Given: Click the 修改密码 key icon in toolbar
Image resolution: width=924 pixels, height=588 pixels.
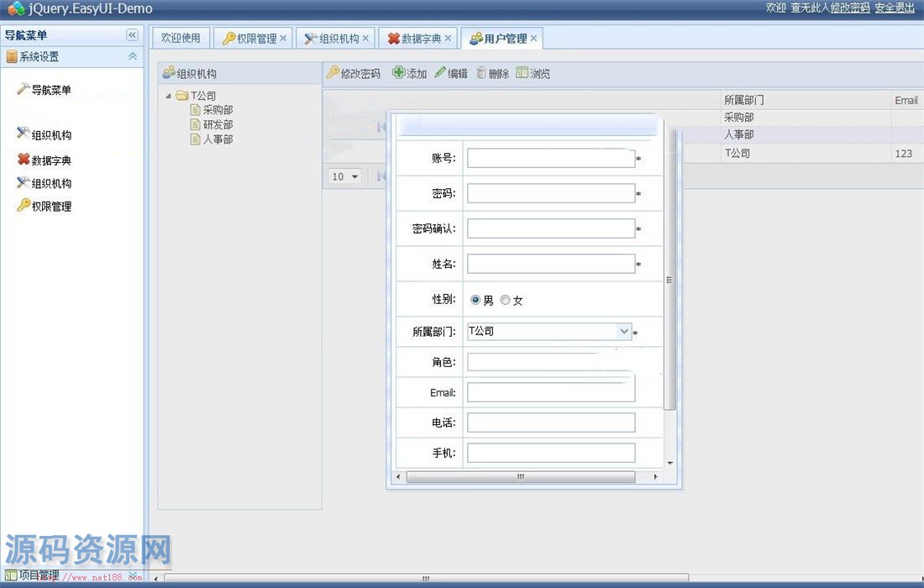Looking at the screenshot, I should tap(333, 73).
